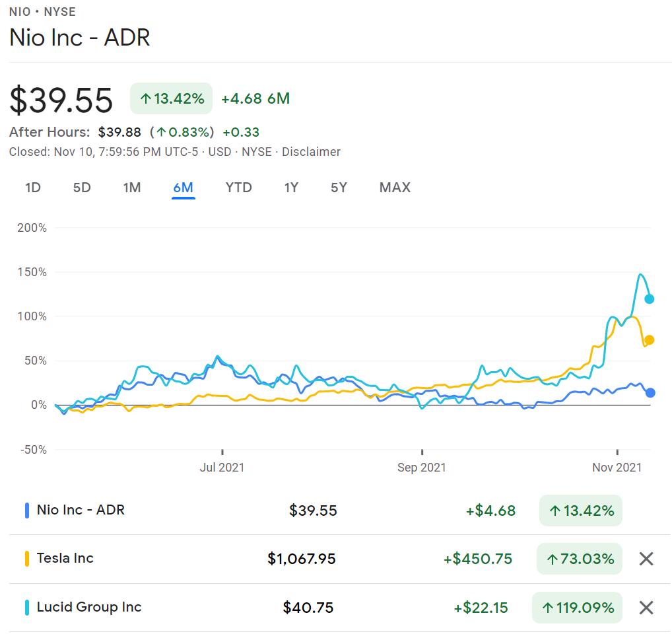This screenshot has width=672, height=638.
Task: Select the 1D time range tab
Action: pyautogui.click(x=33, y=188)
